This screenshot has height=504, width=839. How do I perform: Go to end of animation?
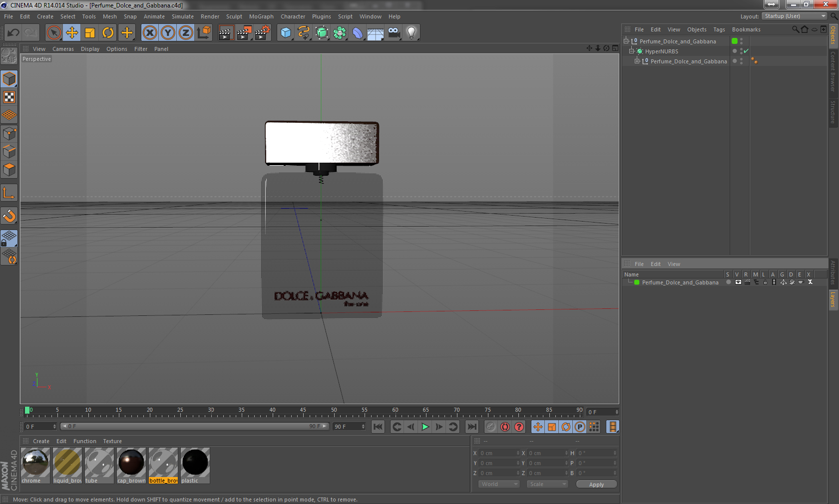(x=471, y=427)
